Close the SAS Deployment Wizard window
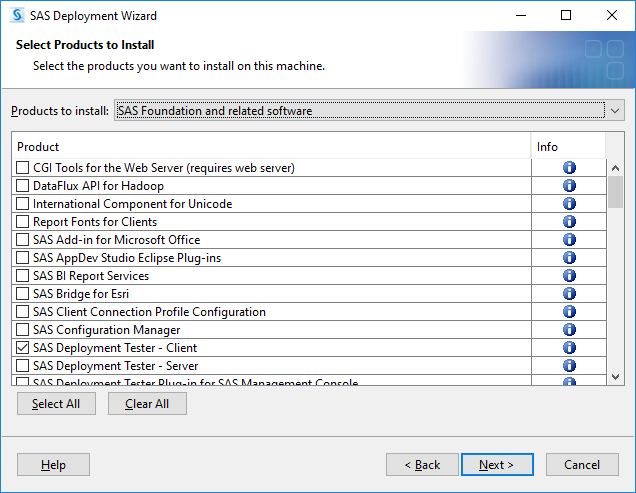This screenshot has width=636, height=493. (612, 15)
